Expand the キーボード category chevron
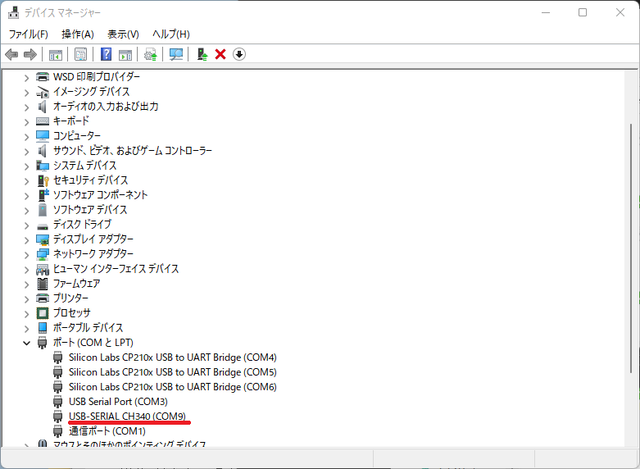 pos(27,122)
